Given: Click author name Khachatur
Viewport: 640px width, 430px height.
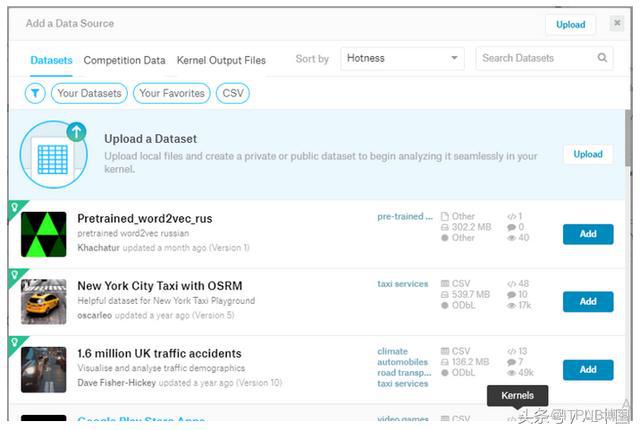Looking at the screenshot, I should coord(98,248).
